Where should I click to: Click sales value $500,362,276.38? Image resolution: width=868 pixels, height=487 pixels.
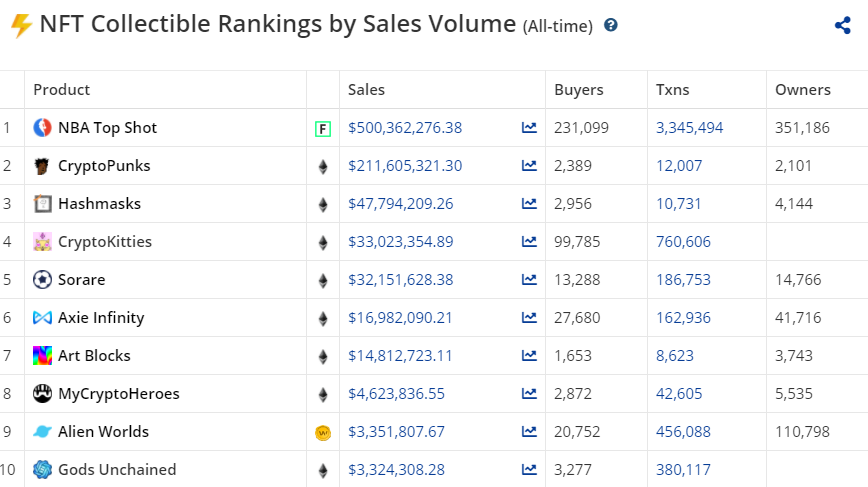tap(405, 128)
